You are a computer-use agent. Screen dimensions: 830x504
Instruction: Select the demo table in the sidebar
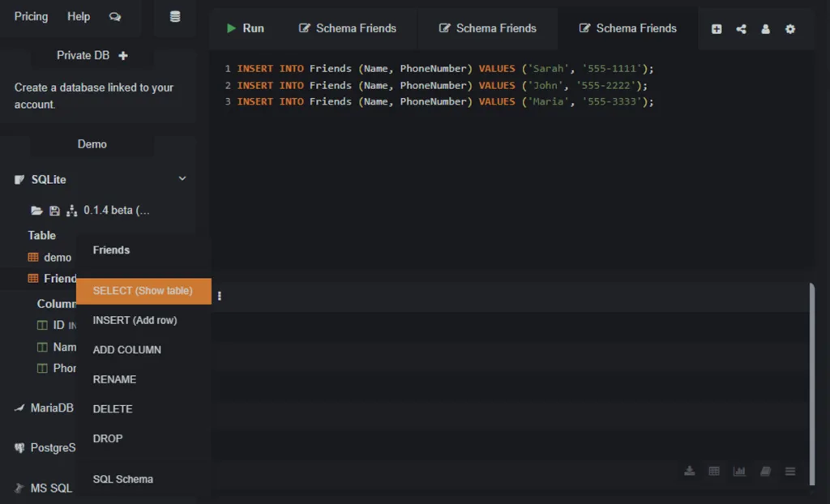click(57, 257)
